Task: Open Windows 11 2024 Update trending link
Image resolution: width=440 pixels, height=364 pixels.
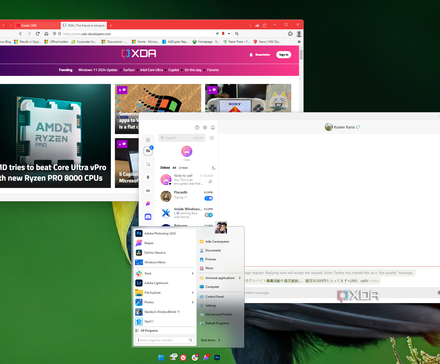Action: click(x=98, y=70)
